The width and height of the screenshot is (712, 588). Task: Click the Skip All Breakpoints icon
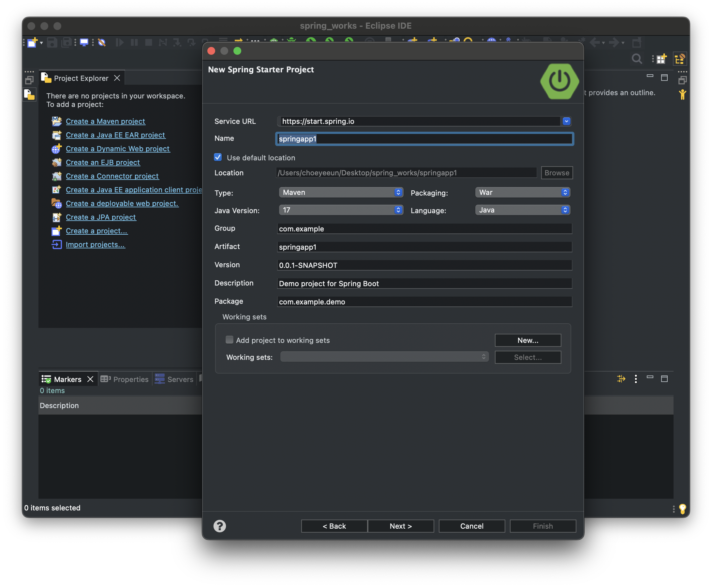pos(102,43)
